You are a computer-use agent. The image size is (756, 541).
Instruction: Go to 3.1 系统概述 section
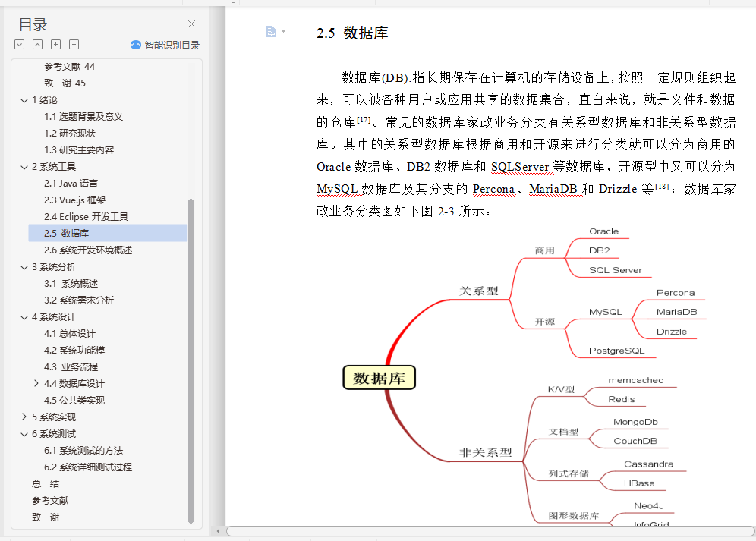[x=71, y=284]
